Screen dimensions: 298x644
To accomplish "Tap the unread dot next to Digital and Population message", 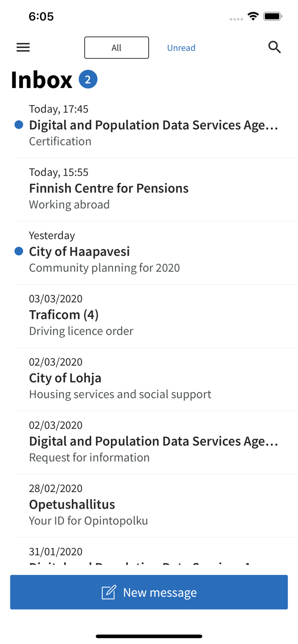I will pos(18,125).
